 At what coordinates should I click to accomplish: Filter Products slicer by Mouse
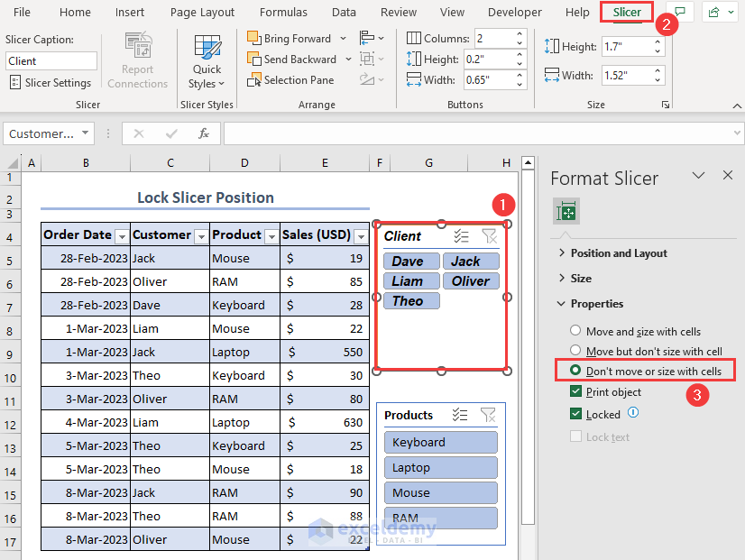coord(441,493)
